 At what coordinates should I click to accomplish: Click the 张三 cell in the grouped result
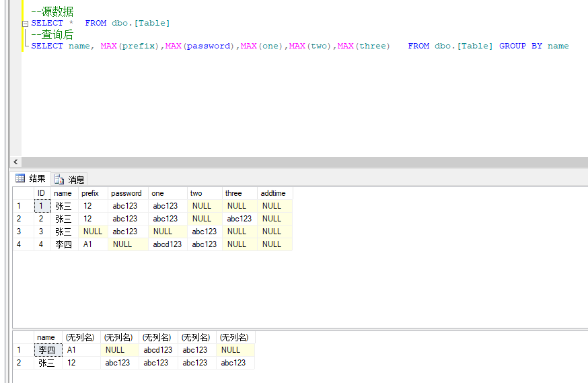48,363
